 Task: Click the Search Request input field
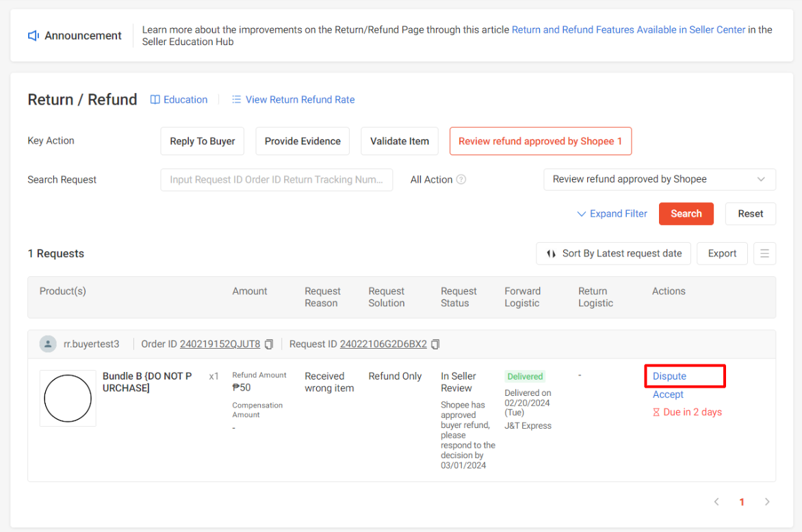276,180
